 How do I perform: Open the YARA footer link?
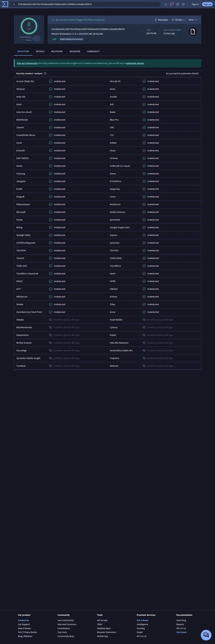100,624
